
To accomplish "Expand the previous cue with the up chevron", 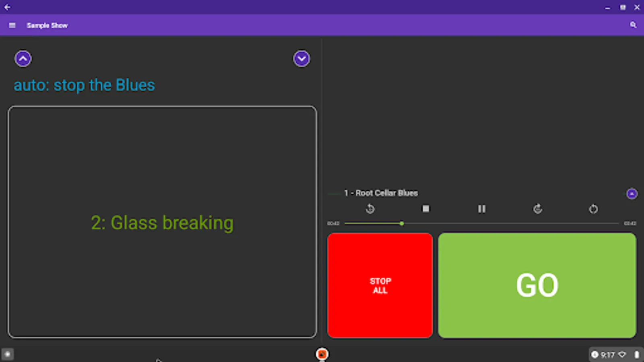I will [23, 58].
